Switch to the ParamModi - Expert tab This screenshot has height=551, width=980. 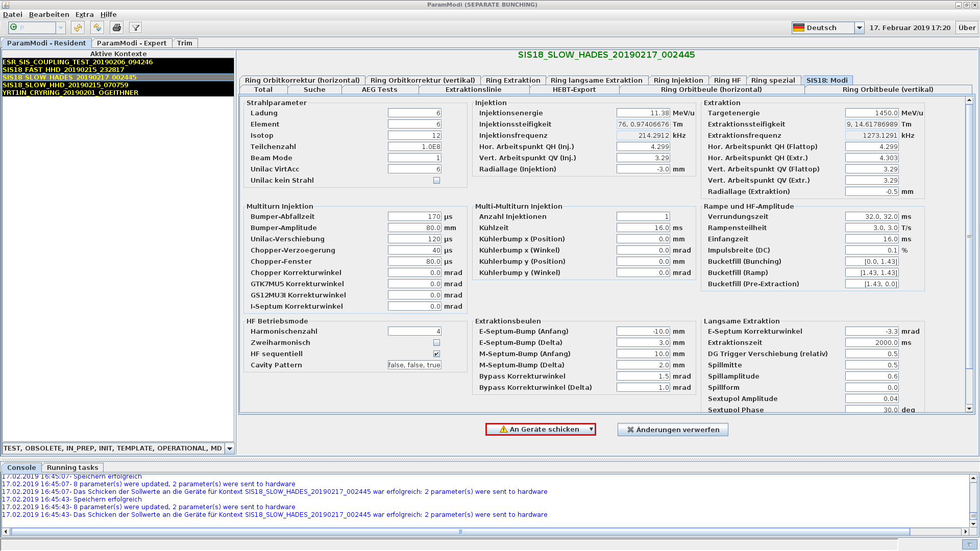point(132,43)
